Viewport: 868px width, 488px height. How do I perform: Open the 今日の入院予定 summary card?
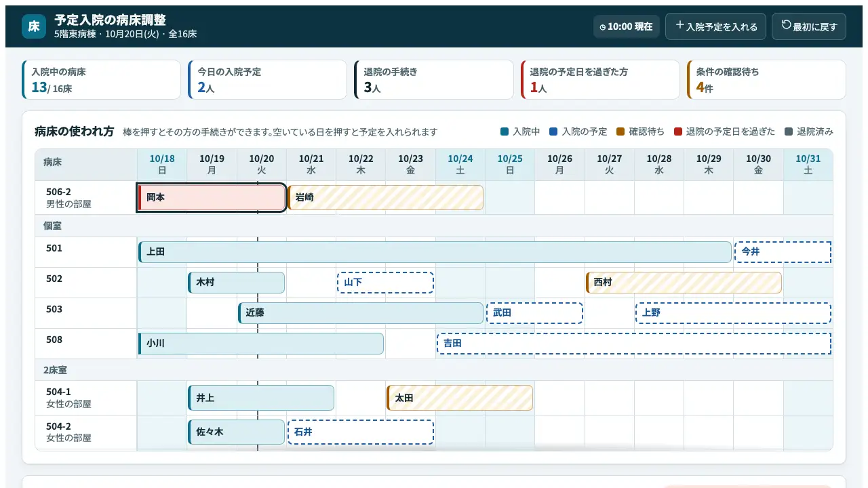[x=268, y=79]
